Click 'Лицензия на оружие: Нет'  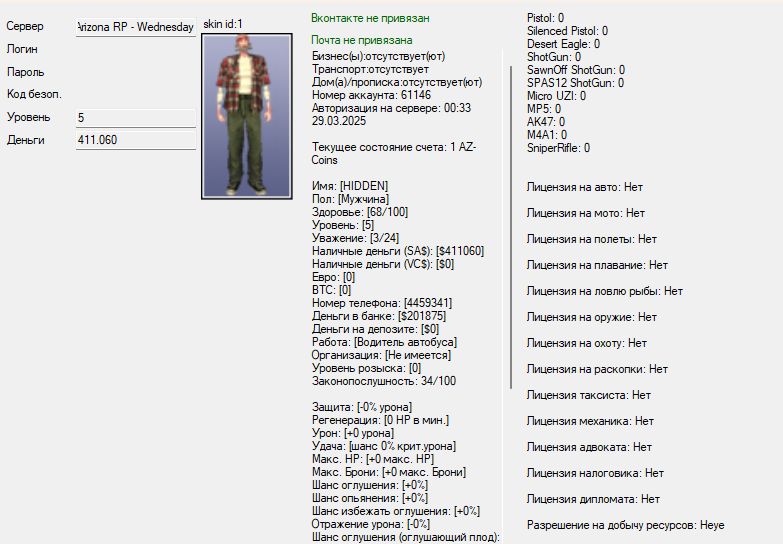(592, 317)
